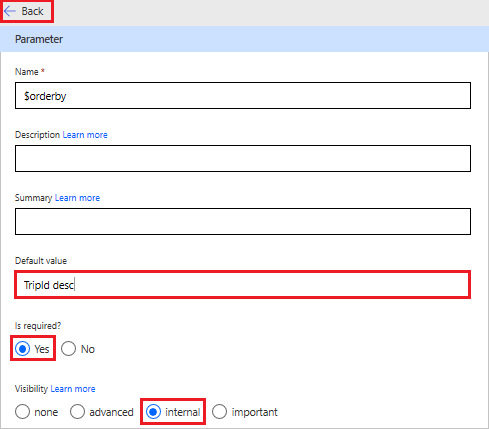Viewport: 489px width, 429px height.
Task: Click the Visibility label text
Action: 31,389
